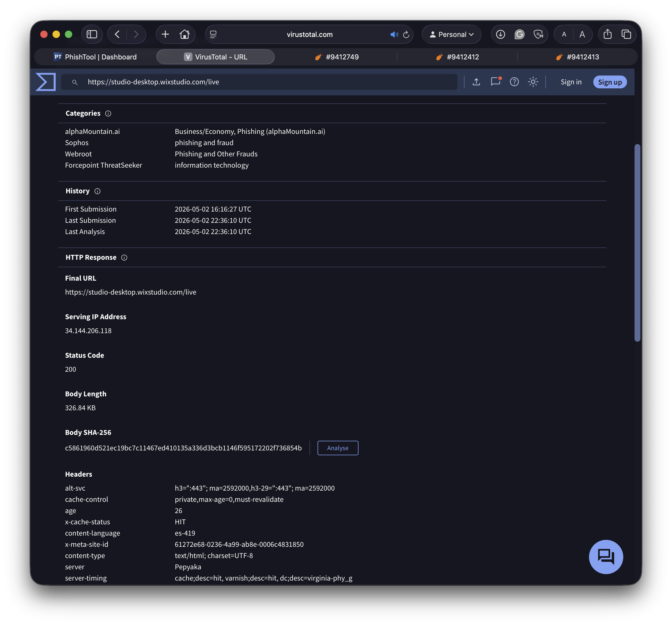Show info for Categories section
The height and width of the screenshot is (625, 672).
coord(108,114)
